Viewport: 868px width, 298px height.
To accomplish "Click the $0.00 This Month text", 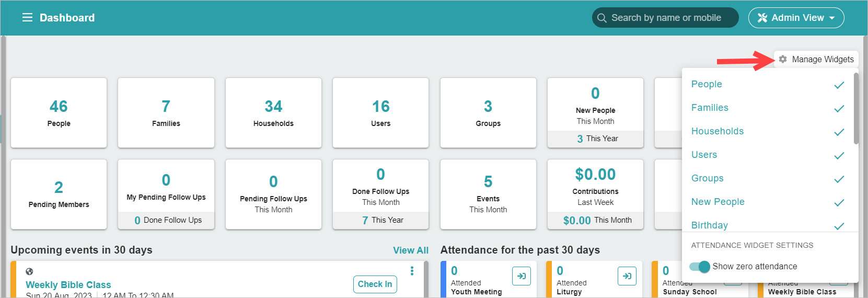I will pyautogui.click(x=597, y=220).
